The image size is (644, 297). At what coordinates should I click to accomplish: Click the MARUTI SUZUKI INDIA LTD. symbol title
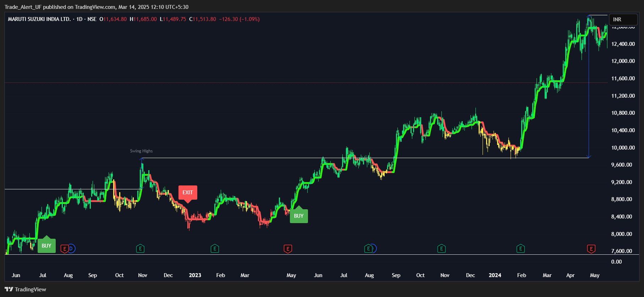coord(39,19)
